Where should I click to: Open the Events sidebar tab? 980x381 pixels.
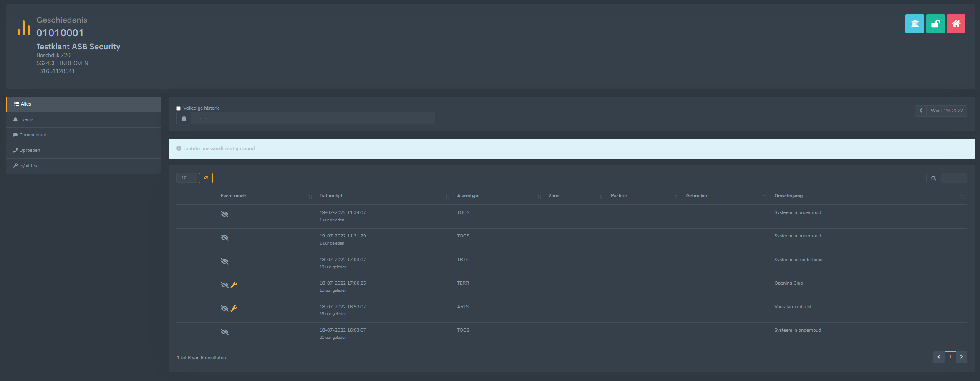tap(26, 119)
